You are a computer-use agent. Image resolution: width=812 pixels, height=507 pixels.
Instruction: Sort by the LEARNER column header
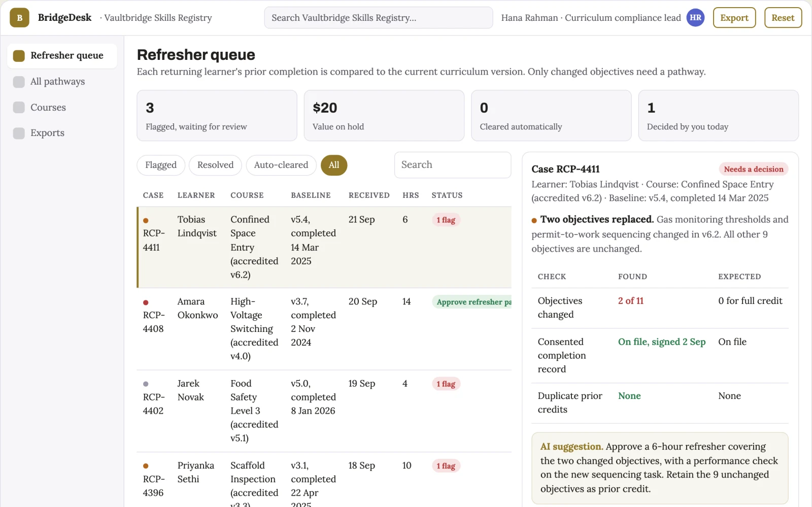(196, 195)
